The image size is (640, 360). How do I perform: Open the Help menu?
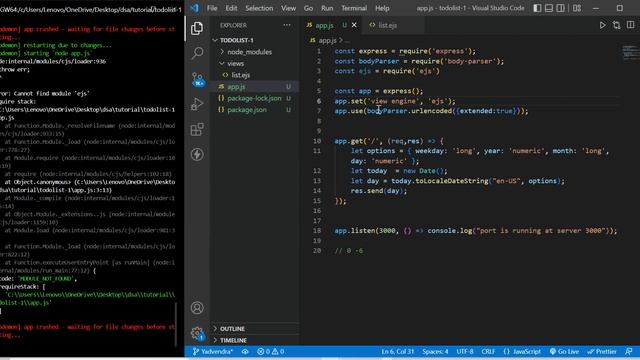(382, 8)
